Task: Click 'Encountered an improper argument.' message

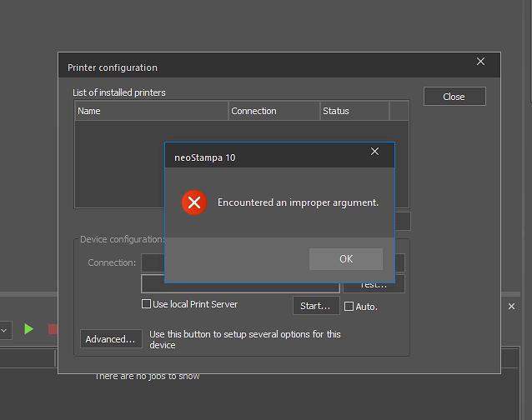Action: [x=298, y=202]
